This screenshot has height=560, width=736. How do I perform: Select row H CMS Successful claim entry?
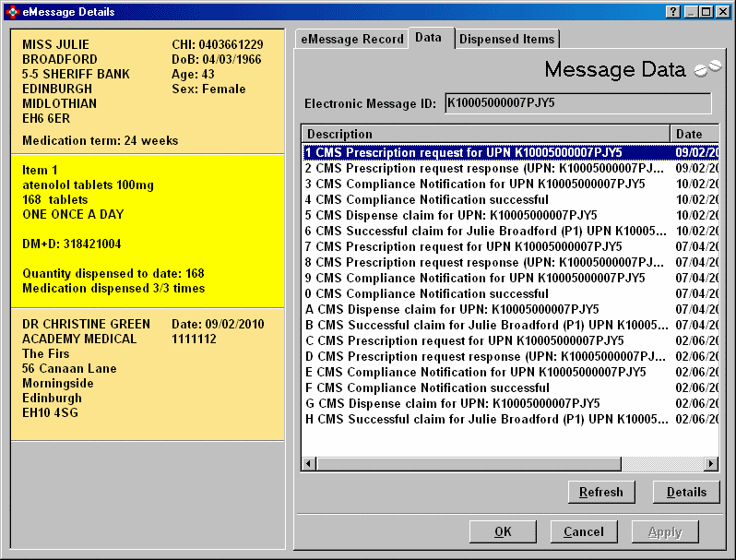[485, 419]
